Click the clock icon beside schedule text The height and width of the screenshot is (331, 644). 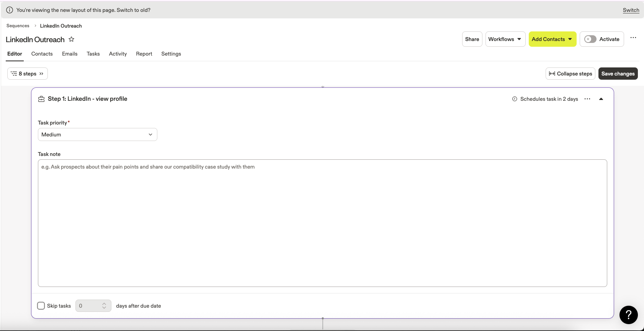click(515, 99)
